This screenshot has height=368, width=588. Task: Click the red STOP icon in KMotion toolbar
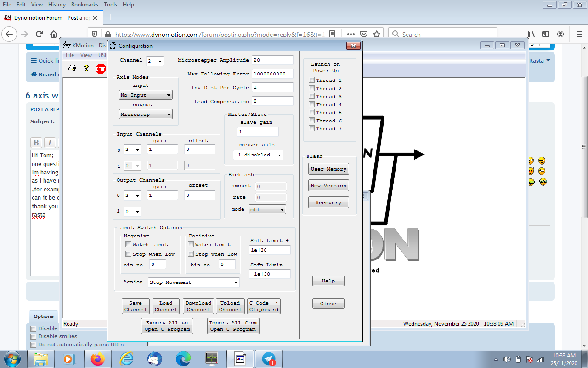[101, 69]
